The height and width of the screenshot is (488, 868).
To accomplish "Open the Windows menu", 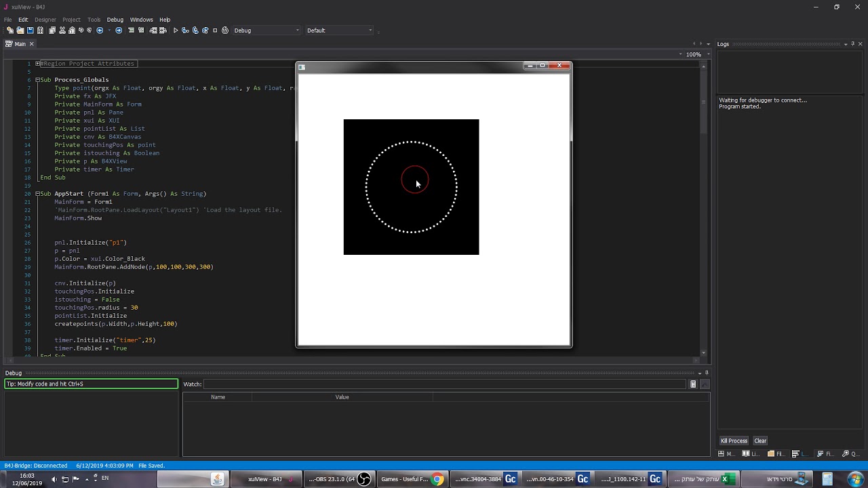I will point(142,20).
